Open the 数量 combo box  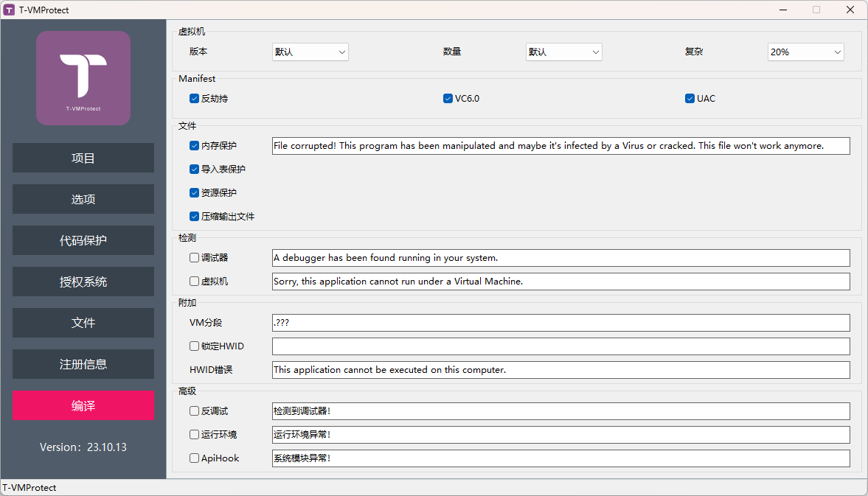point(564,52)
